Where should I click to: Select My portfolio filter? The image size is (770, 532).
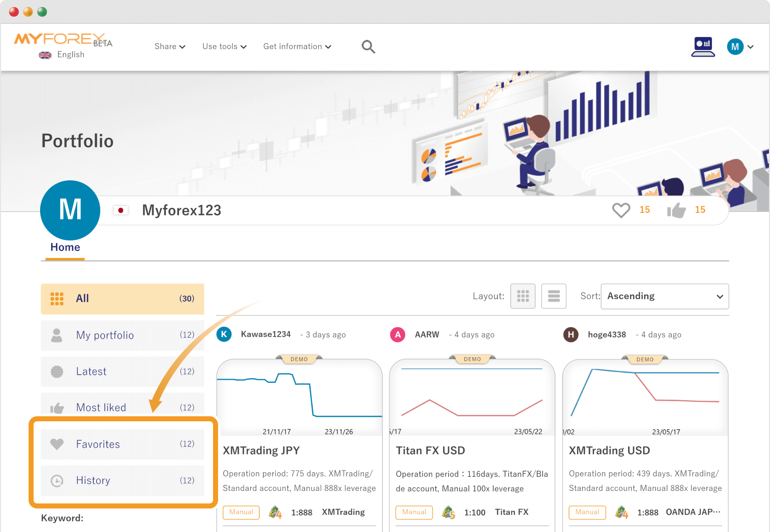click(122, 335)
